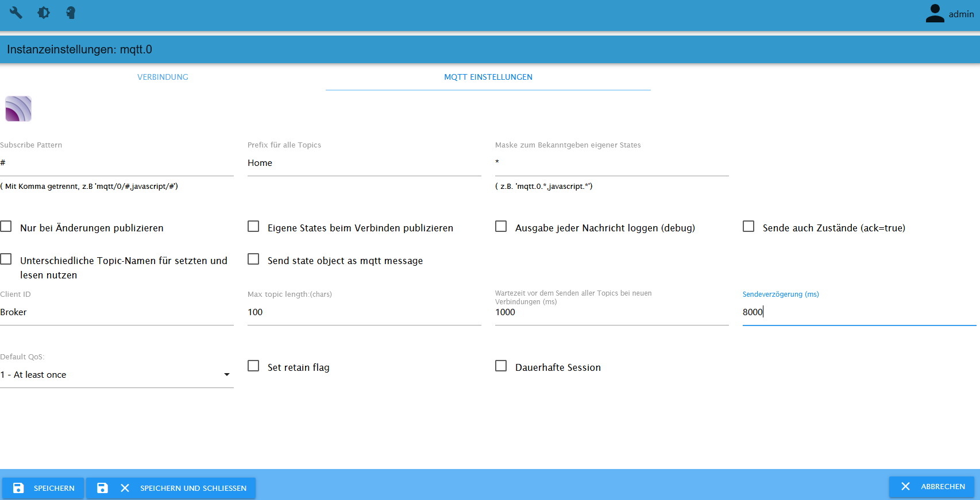
Task: Toggle Ausgabe jeder Nachricht loggen (debug)
Action: click(x=501, y=227)
